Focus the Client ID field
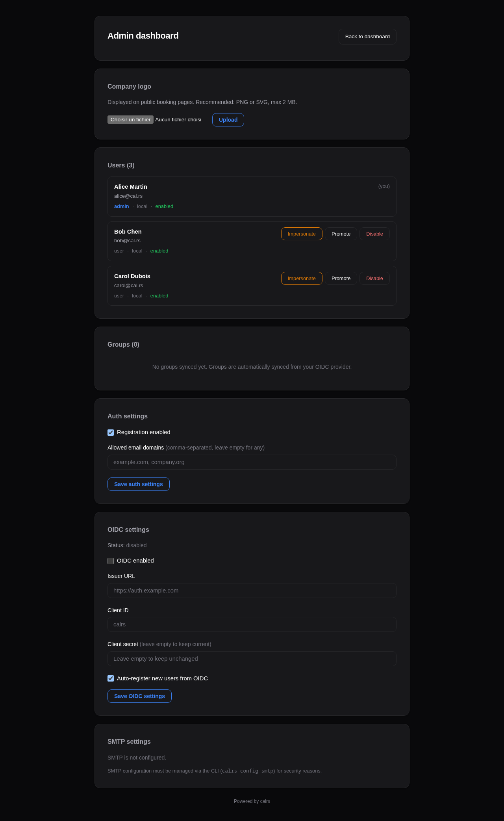The image size is (504, 821). (252, 624)
